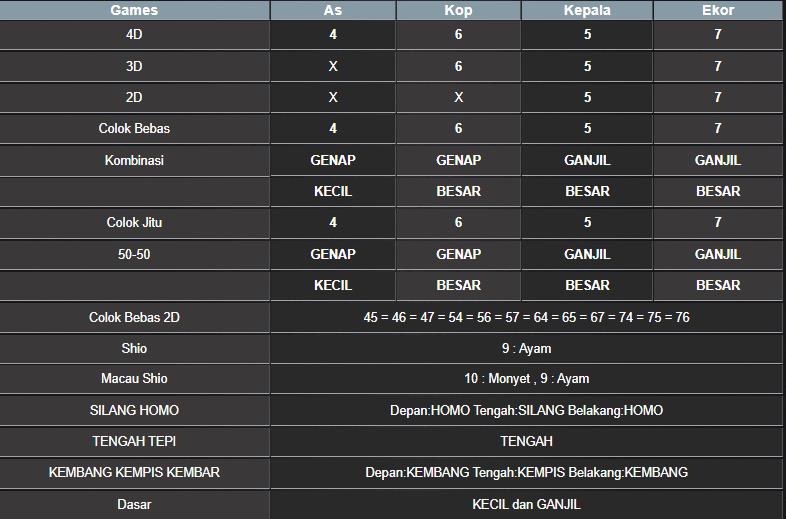The image size is (786, 519).
Task: Select the "4D" row label
Action: (x=134, y=34)
